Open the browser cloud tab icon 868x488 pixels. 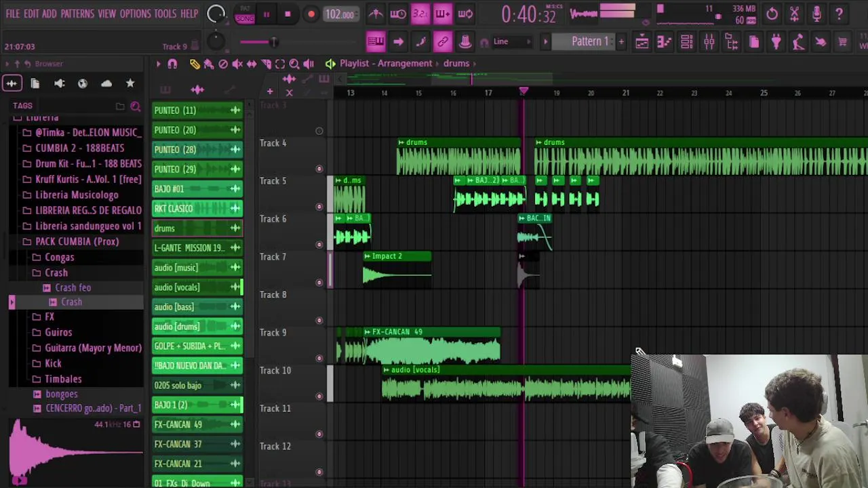106,83
